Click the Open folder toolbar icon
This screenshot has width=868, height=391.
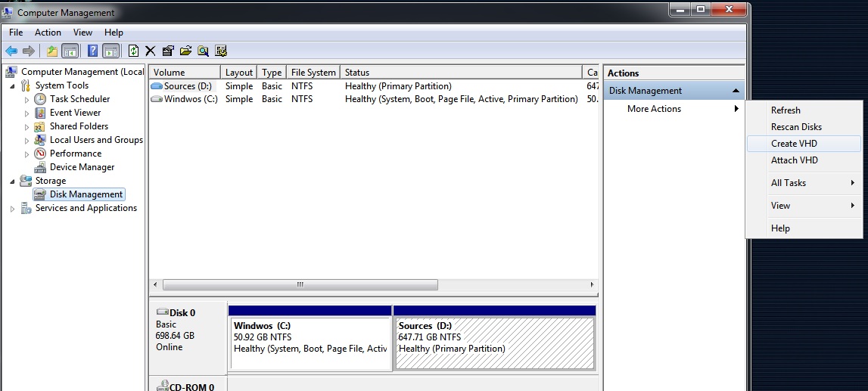(x=185, y=51)
